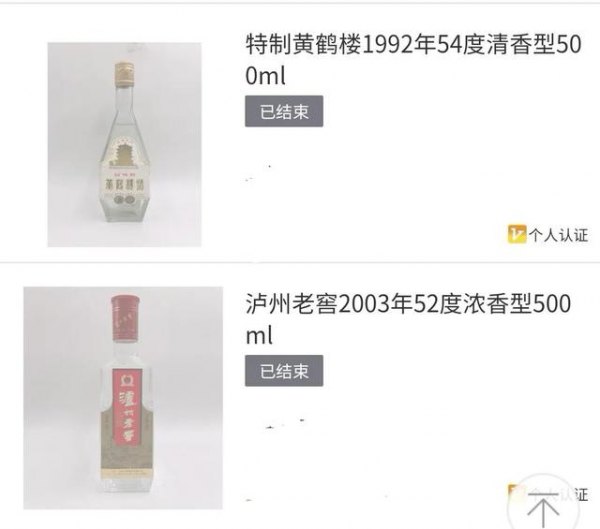Click the 已结束 badge under 泸州老窖
The height and width of the screenshot is (529, 600).
pyautogui.click(x=284, y=371)
